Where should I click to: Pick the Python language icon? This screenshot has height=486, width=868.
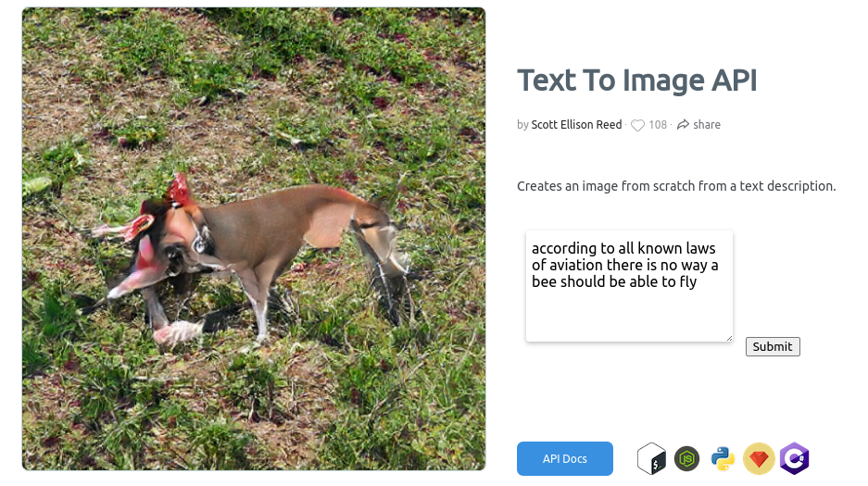723,458
